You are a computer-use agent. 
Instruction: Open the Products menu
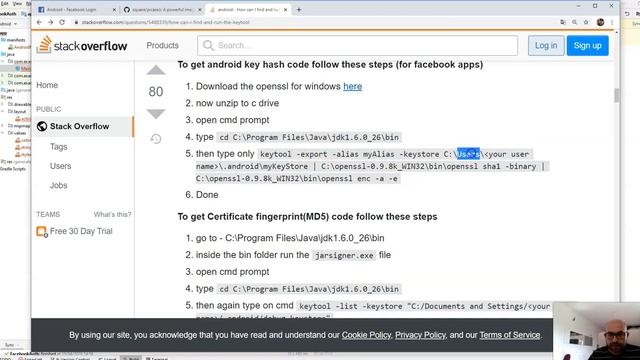tap(162, 45)
